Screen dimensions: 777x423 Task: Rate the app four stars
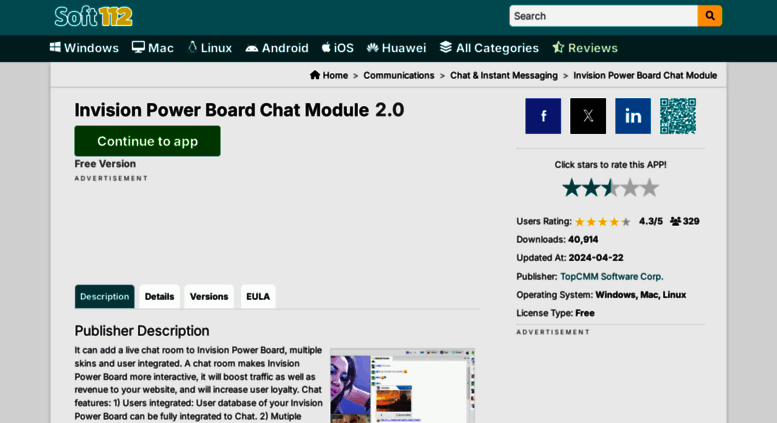[630, 188]
